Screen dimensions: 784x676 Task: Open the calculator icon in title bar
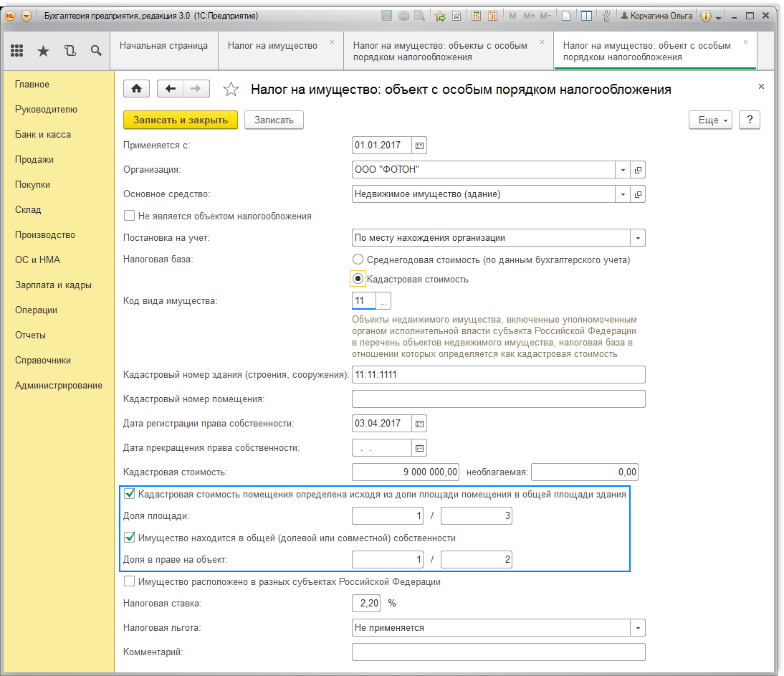tap(476, 16)
